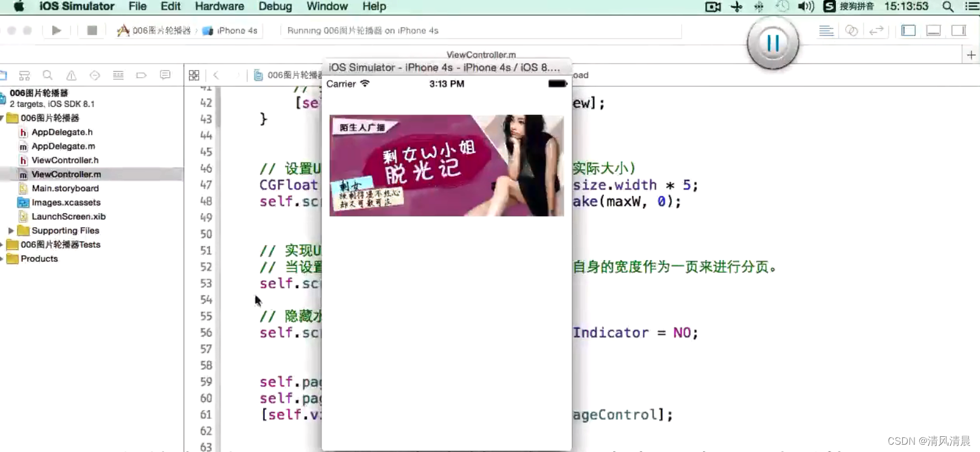Select the standard editor icon
The width and height of the screenshot is (980, 452).
[826, 30]
